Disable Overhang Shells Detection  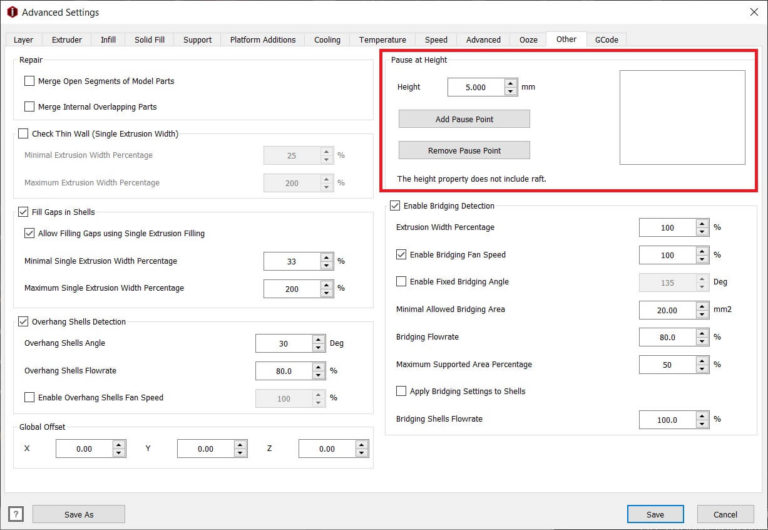[24, 321]
